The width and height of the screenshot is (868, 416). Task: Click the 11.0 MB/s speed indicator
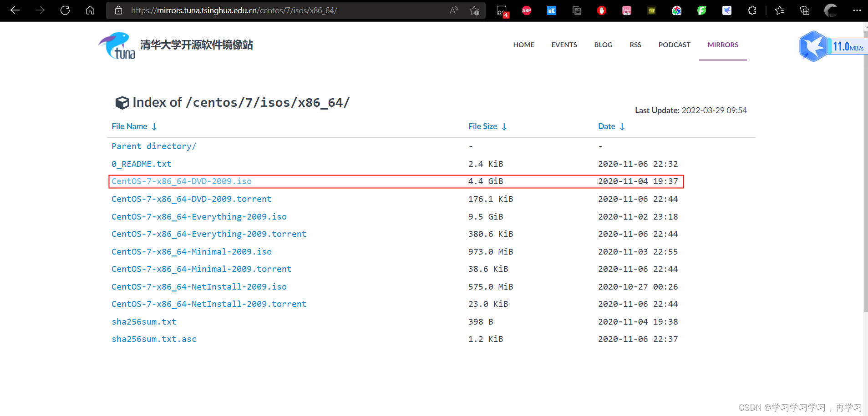click(x=848, y=46)
